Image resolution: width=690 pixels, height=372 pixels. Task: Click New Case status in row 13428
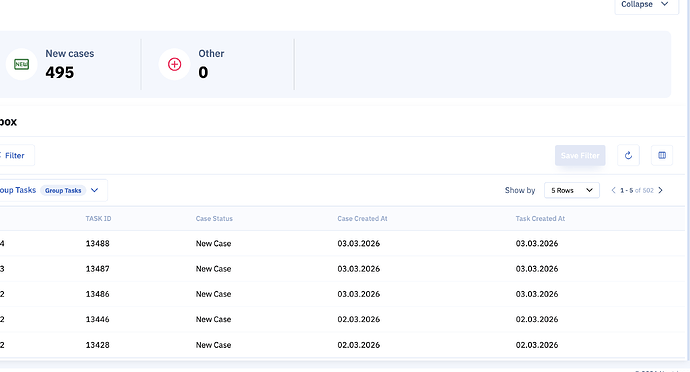pyautogui.click(x=213, y=345)
